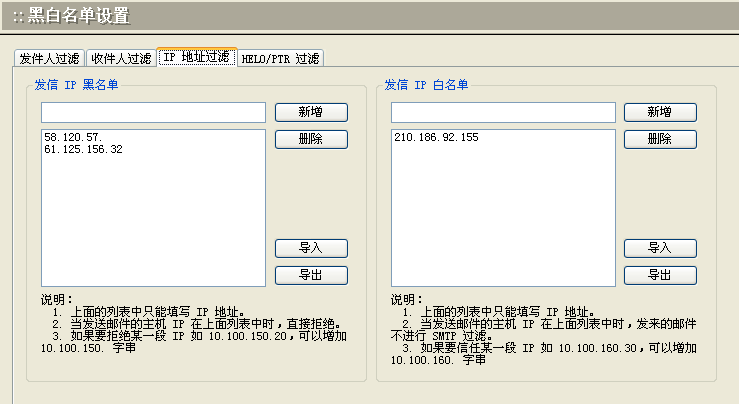This screenshot has height=404, width=739.
Task: Select the IP 地址过滤 tab
Action: click(196, 58)
